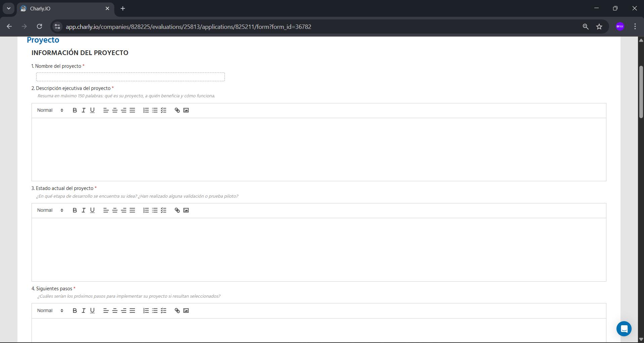Insert checklist in Descripción ejecutiva editor
The height and width of the screenshot is (343, 644).
tap(163, 110)
